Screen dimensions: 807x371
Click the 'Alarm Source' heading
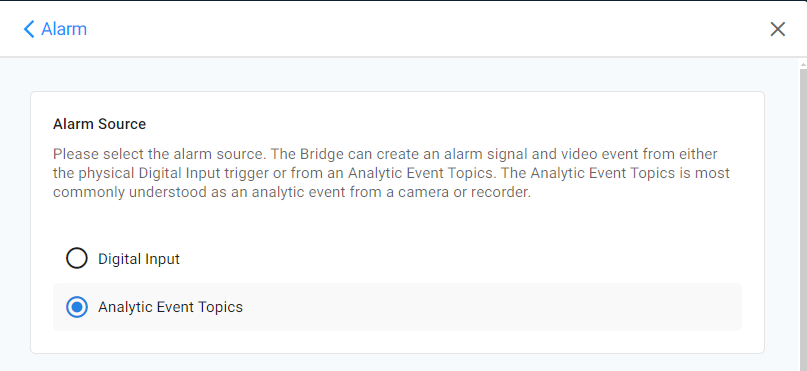coord(99,124)
